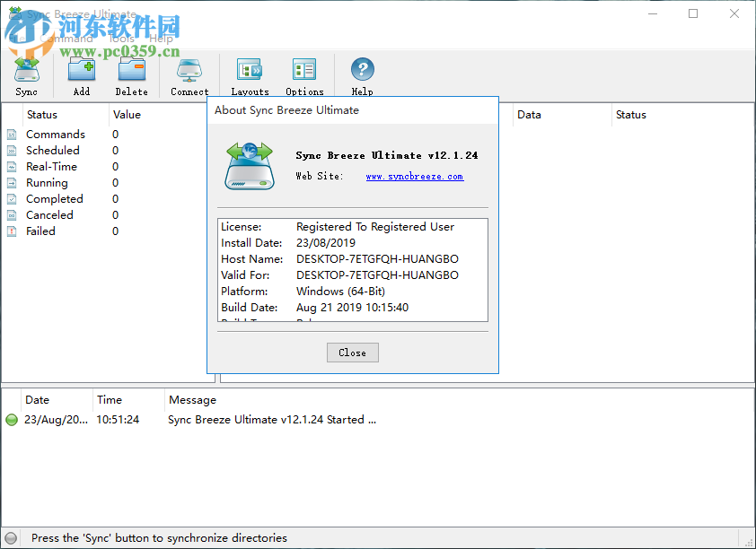Click the Sync toolbar icon
756x549 pixels.
pyautogui.click(x=26, y=70)
